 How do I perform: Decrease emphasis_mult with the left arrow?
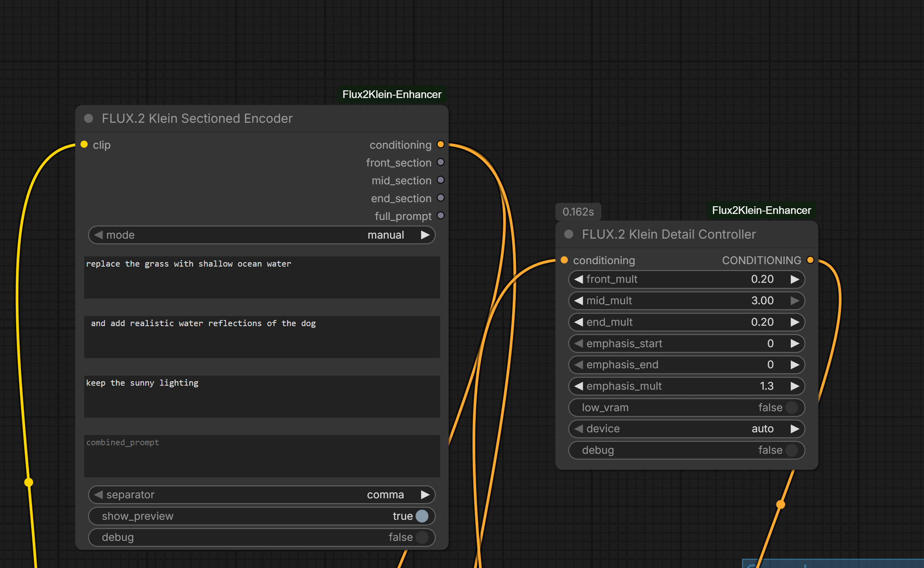pyautogui.click(x=579, y=386)
